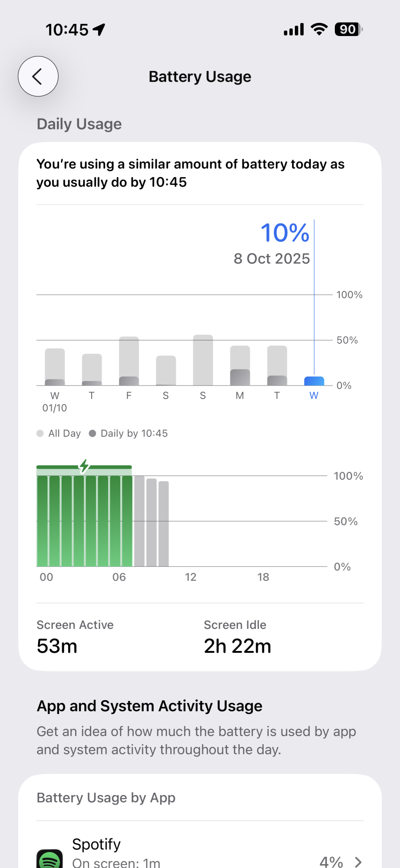Tap the Spotify app icon
Image resolution: width=400 pixels, height=868 pixels.
tap(50, 859)
